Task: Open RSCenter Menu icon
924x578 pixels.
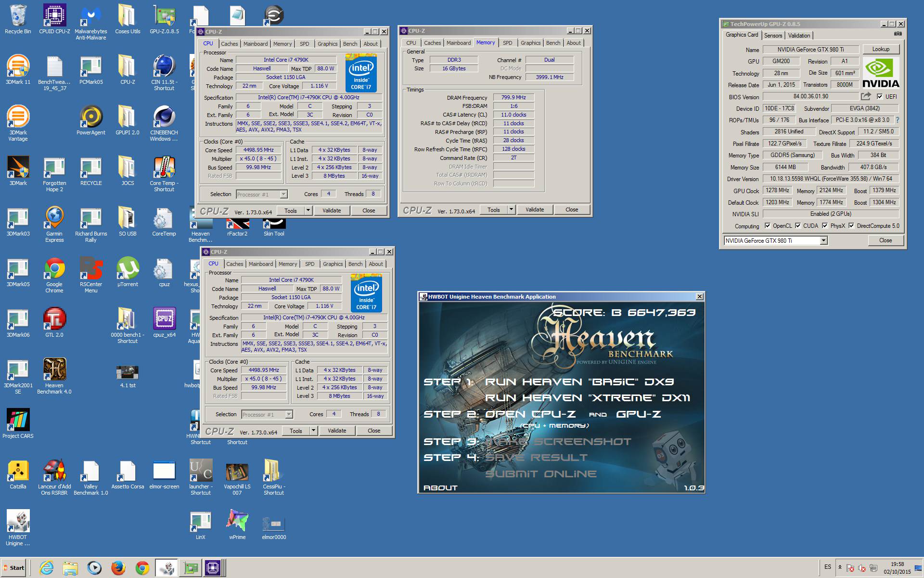Action: click(91, 275)
